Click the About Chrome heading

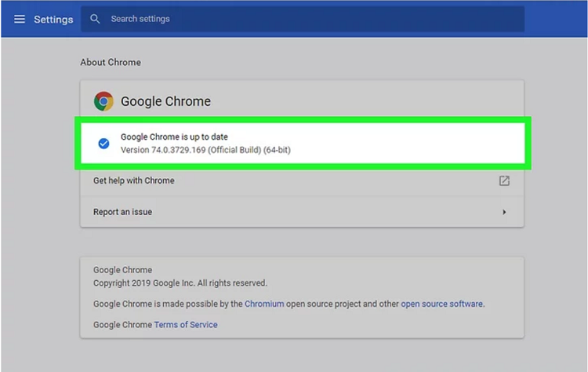111,62
